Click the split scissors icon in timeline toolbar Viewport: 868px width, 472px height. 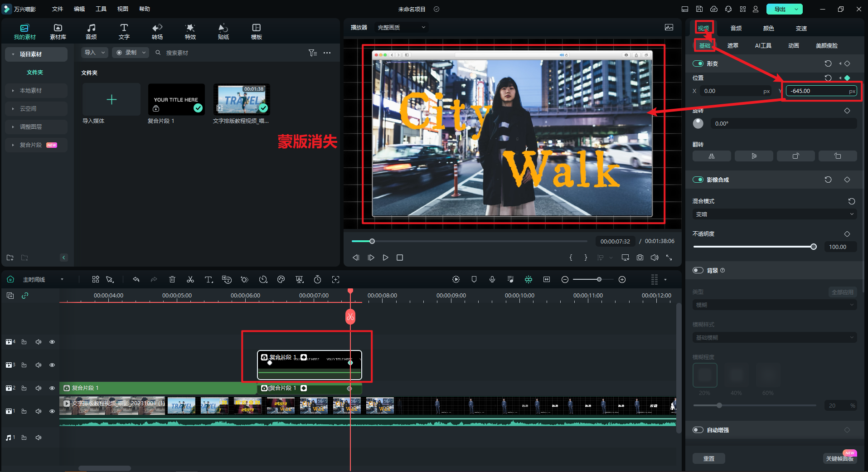[190, 280]
